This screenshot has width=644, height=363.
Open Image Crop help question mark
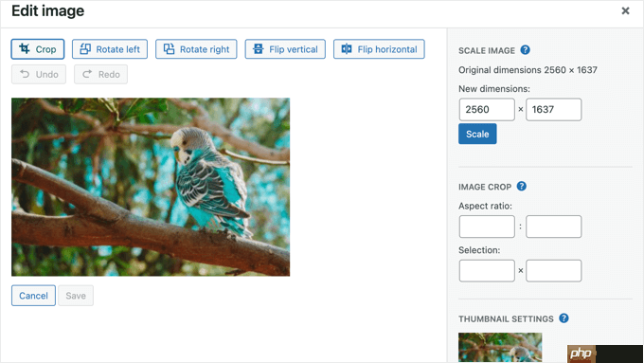[x=521, y=186]
